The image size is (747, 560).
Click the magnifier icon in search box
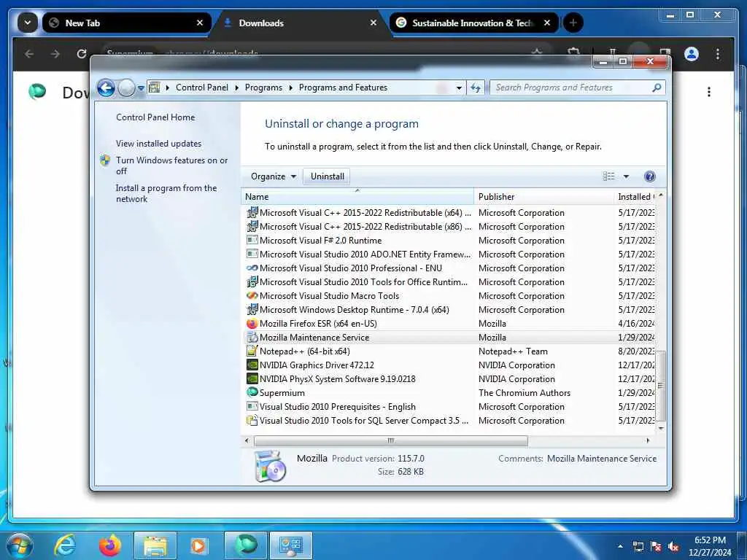[x=657, y=87]
